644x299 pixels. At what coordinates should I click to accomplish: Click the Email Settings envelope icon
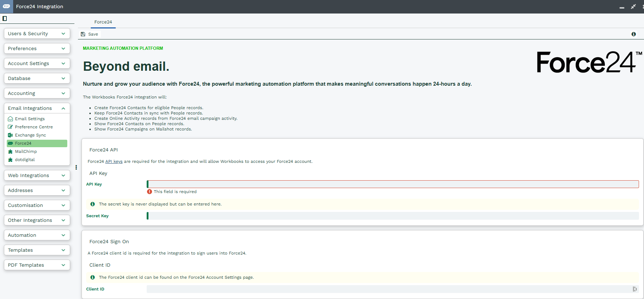pyautogui.click(x=10, y=119)
